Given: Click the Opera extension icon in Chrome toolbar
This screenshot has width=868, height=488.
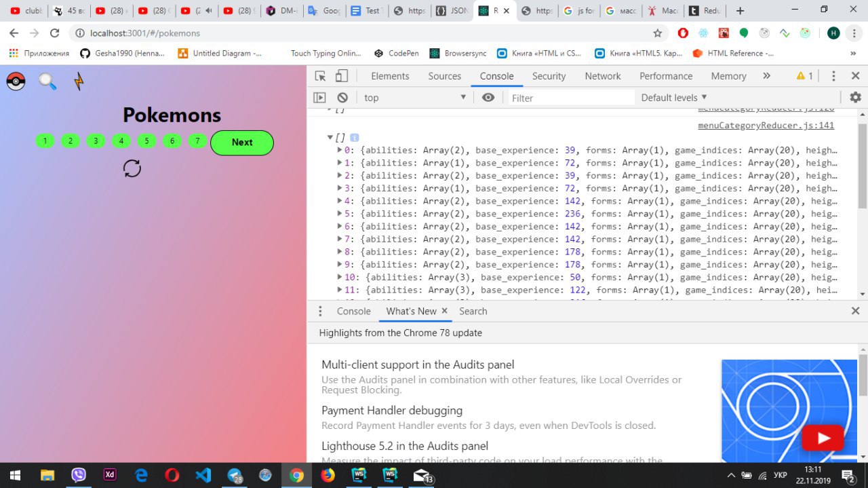Looking at the screenshot, I should tap(683, 33).
